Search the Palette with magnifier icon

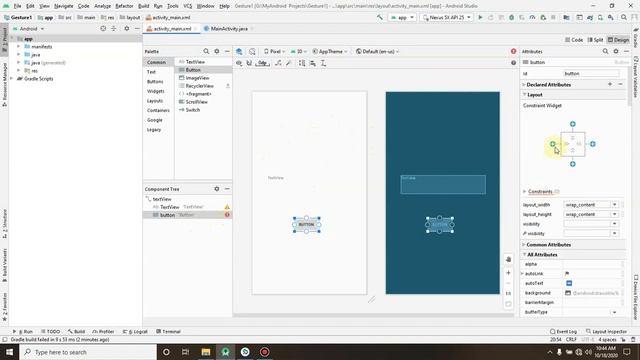pyautogui.click(x=206, y=51)
